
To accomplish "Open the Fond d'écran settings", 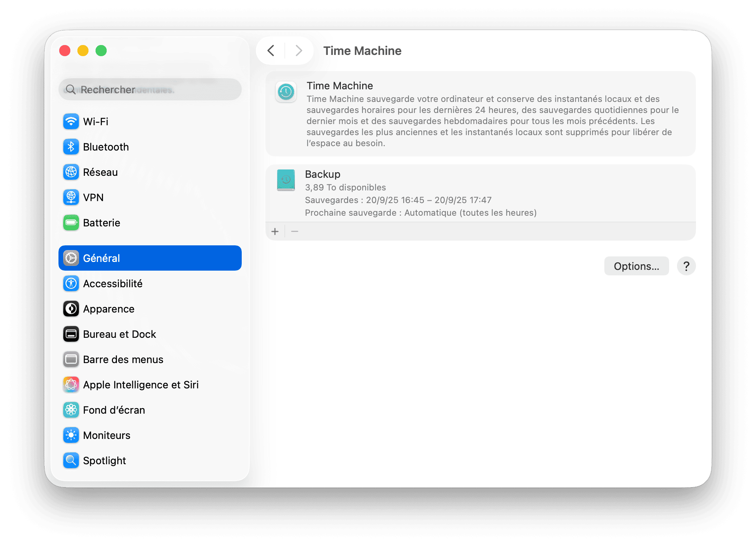I will coord(114,410).
